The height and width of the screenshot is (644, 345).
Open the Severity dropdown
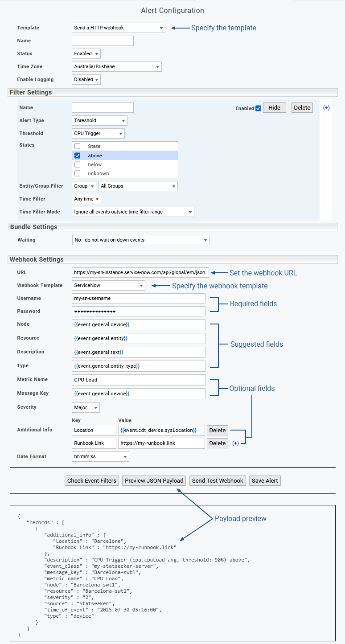[x=86, y=407]
